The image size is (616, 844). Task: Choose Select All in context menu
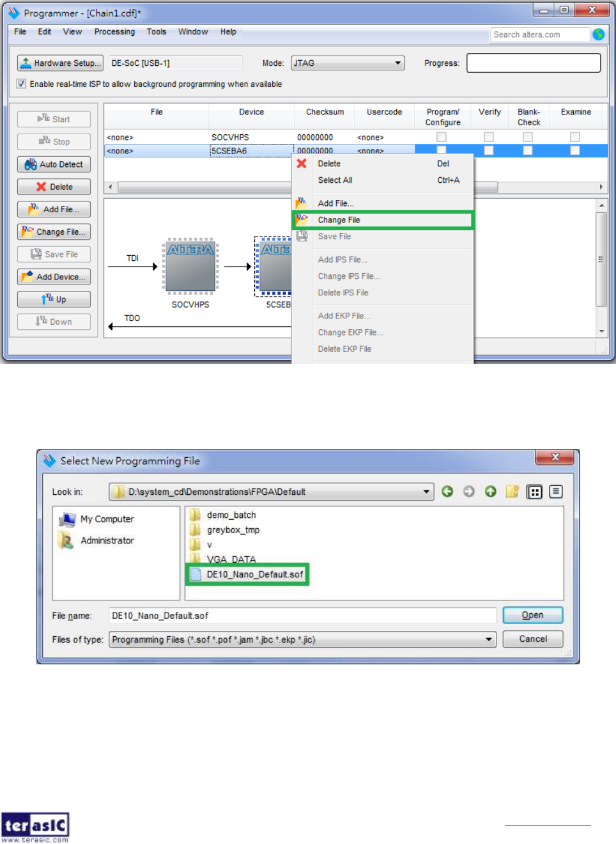click(383, 180)
